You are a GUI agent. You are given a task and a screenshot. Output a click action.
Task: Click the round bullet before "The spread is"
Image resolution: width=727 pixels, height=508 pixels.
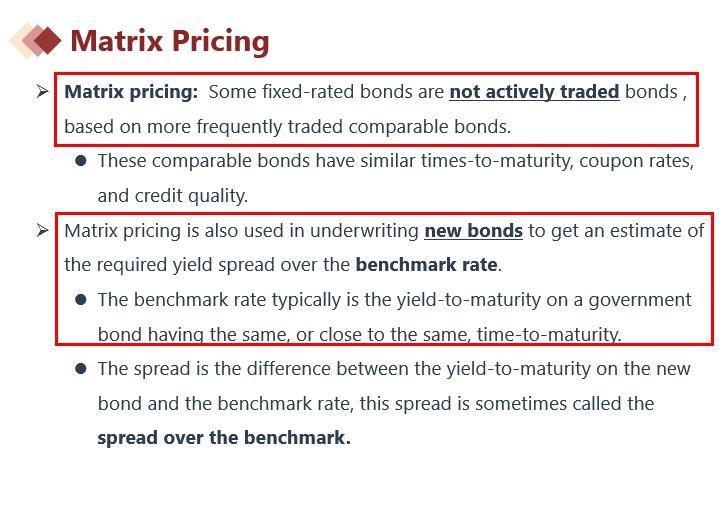[x=80, y=369]
